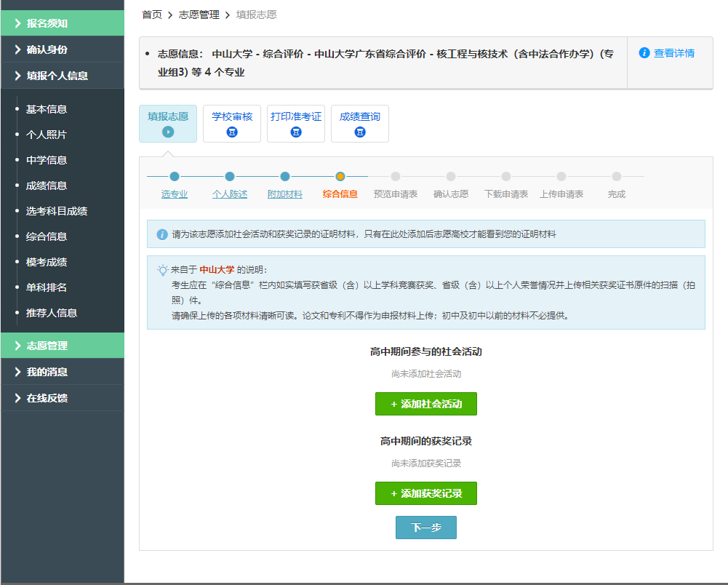
Task: Click the 下载申请表 step label
Action: (x=506, y=194)
